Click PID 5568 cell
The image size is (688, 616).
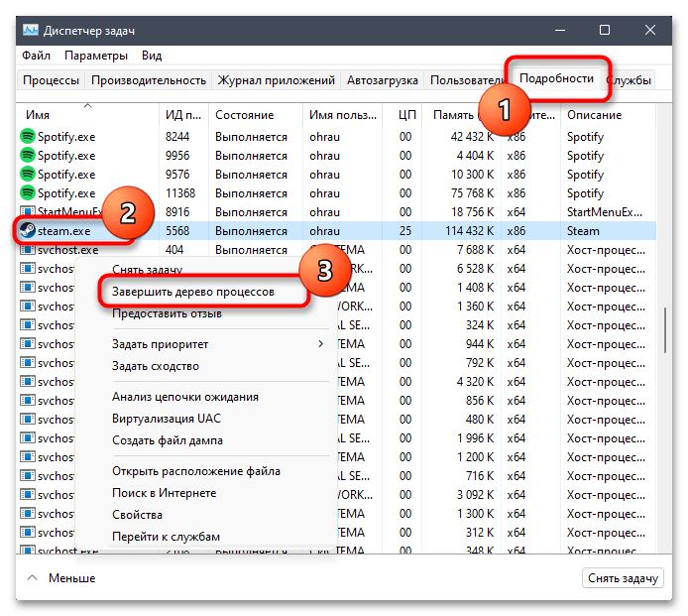pos(177,231)
